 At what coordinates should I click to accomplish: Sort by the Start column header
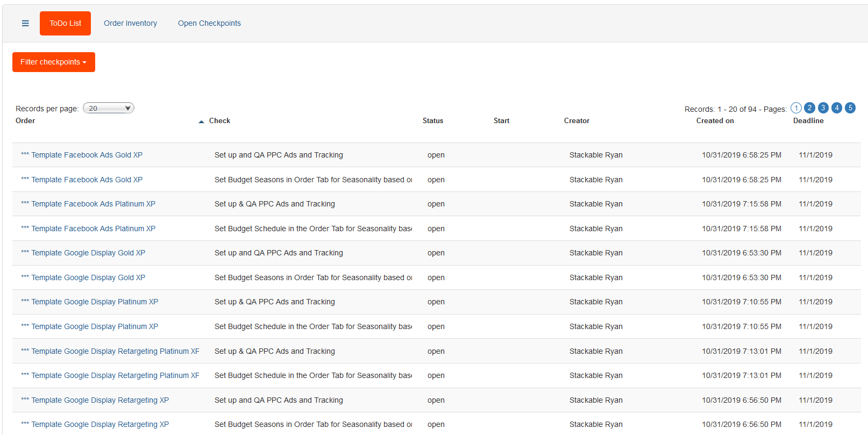501,120
